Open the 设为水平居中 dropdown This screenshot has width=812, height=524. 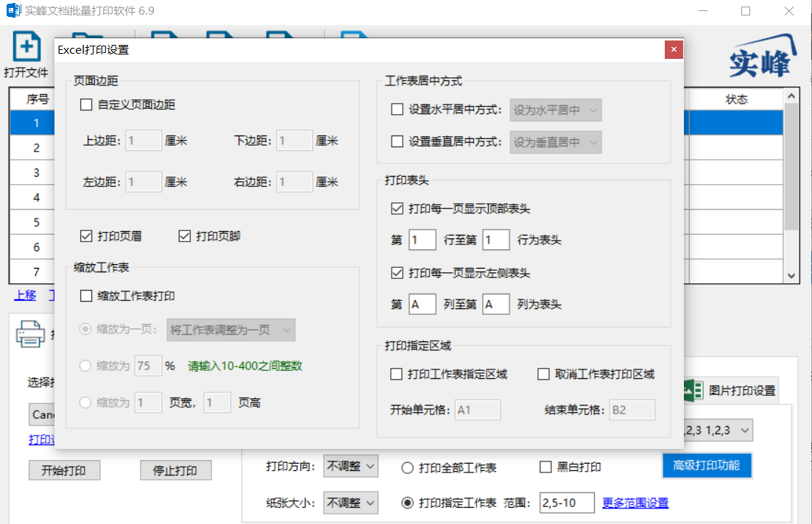556,110
